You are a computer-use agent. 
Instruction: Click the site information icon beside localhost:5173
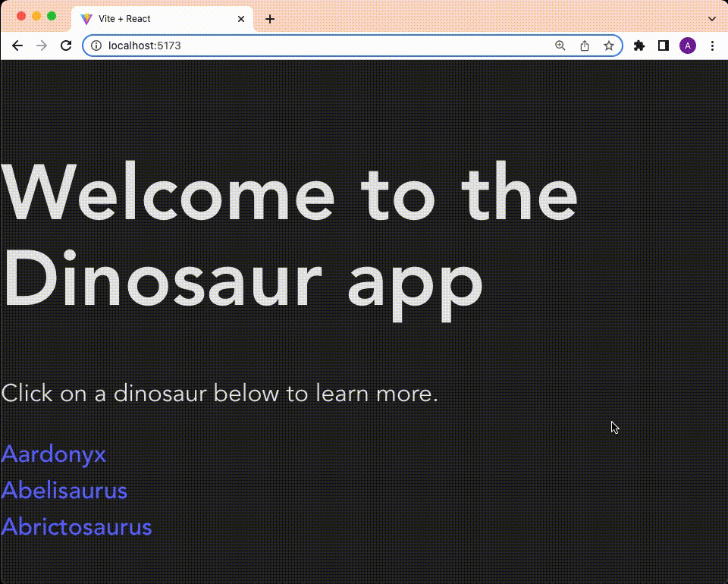(x=96, y=46)
